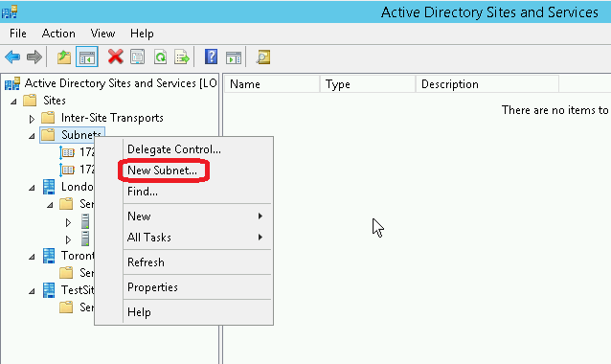Open the Action menu

click(x=58, y=34)
